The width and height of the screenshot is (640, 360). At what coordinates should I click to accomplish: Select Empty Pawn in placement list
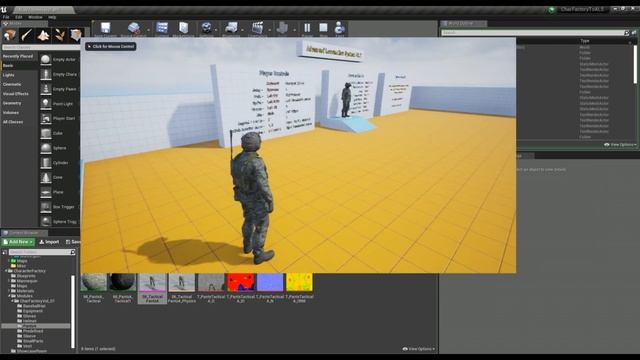(60, 89)
